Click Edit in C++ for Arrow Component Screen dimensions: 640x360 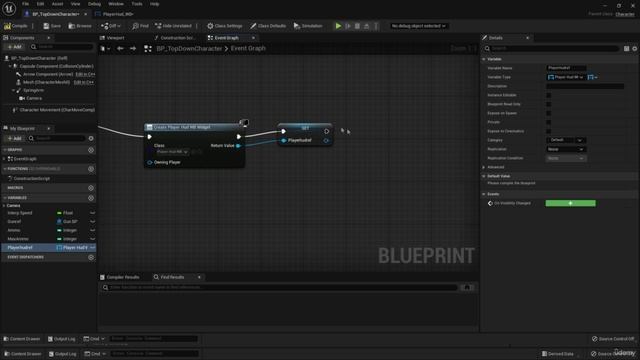tap(85, 74)
